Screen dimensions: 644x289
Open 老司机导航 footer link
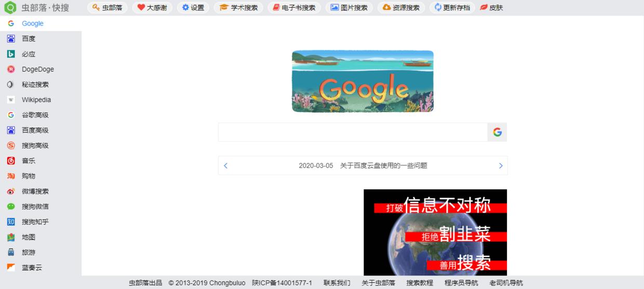[506, 283]
